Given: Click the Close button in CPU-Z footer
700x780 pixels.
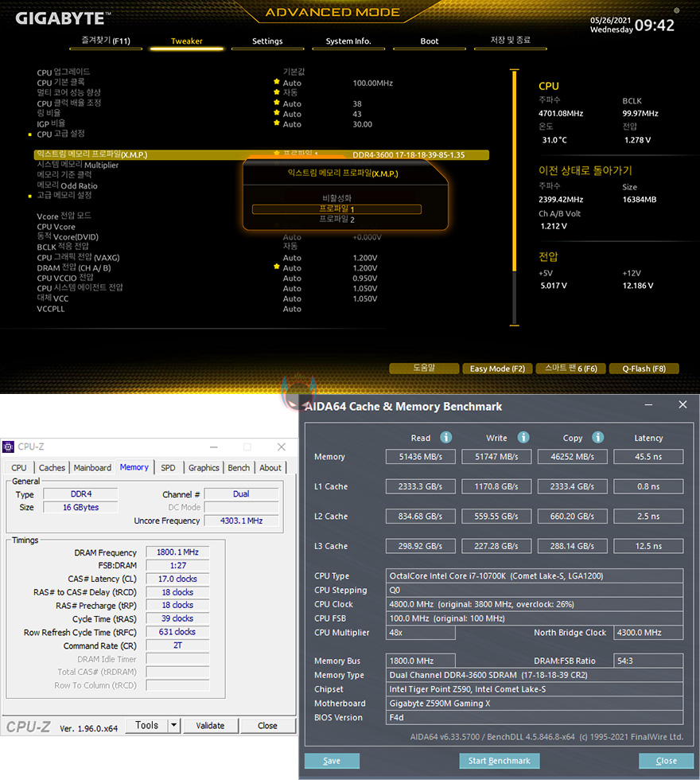Looking at the screenshot, I should [267, 725].
